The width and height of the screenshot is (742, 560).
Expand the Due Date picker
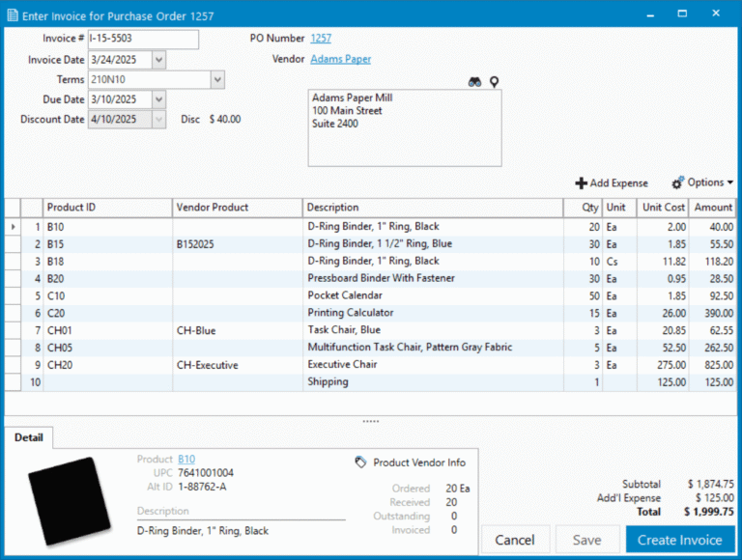click(x=158, y=99)
